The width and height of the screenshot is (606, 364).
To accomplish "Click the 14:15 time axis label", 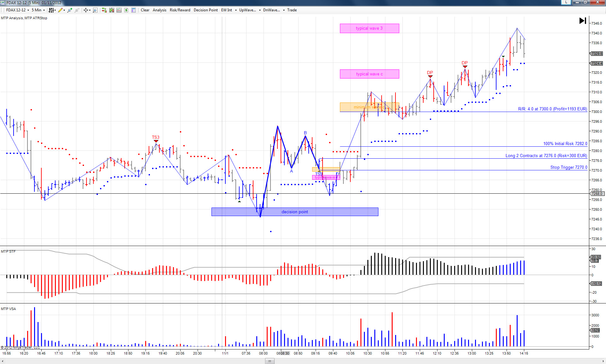I will click(524, 354).
